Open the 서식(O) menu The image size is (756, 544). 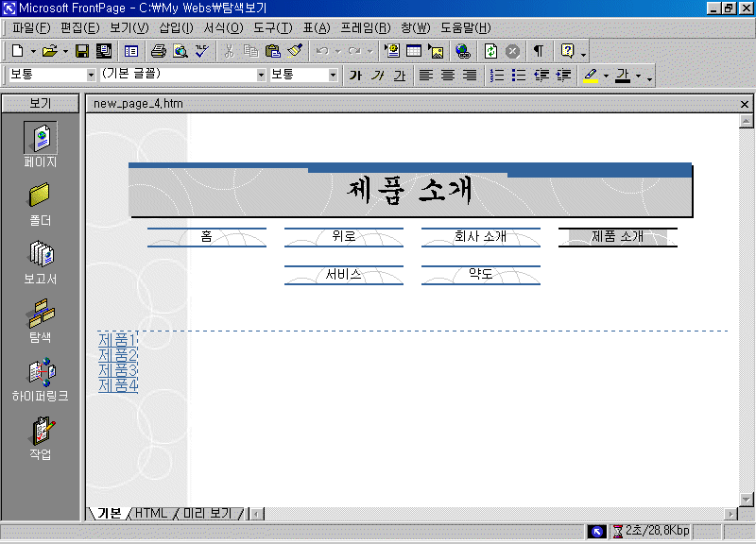[223, 27]
